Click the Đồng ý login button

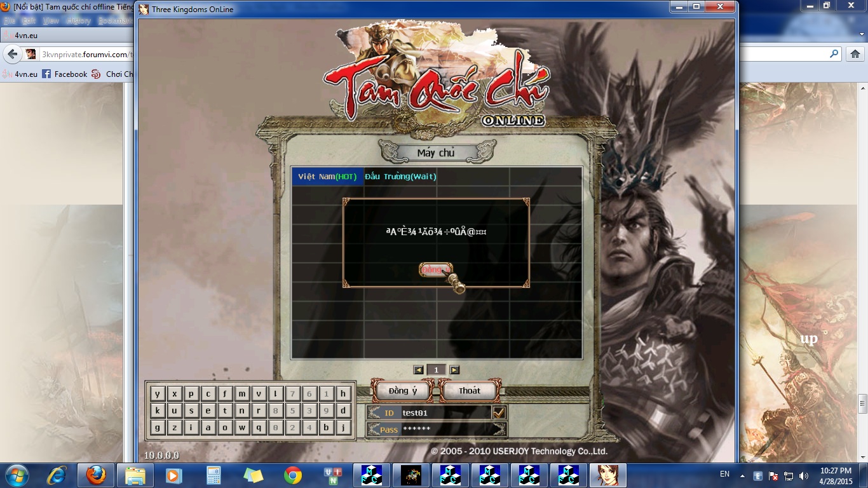coord(403,391)
